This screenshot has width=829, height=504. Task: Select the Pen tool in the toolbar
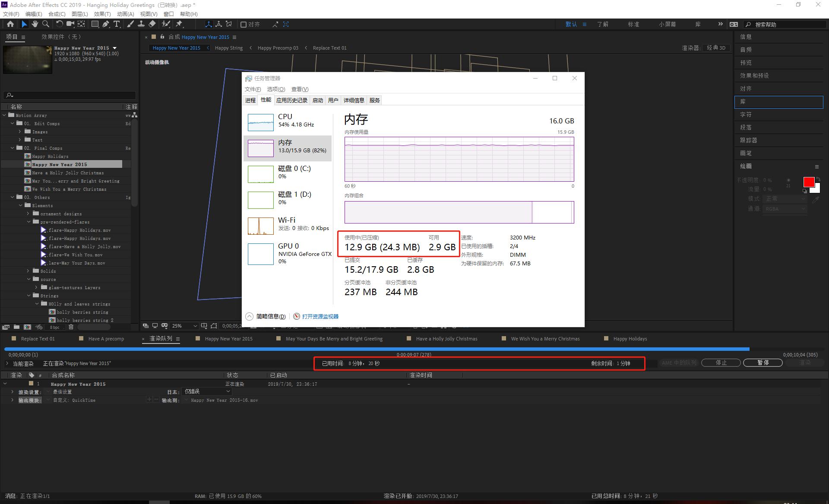click(106, 24)
